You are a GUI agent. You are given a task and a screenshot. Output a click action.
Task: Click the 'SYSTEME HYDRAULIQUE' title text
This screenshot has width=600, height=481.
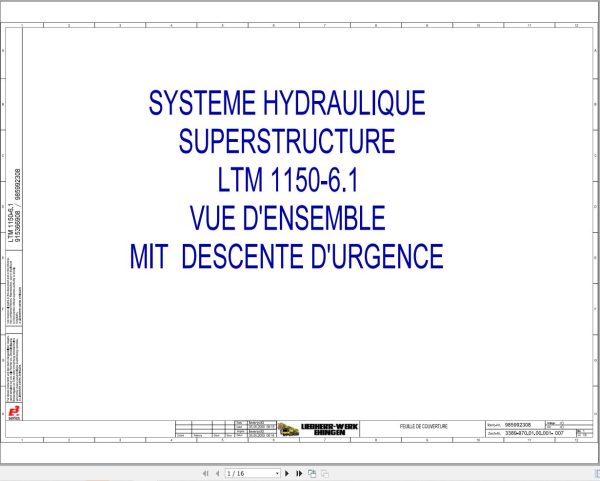click(287, 103)
